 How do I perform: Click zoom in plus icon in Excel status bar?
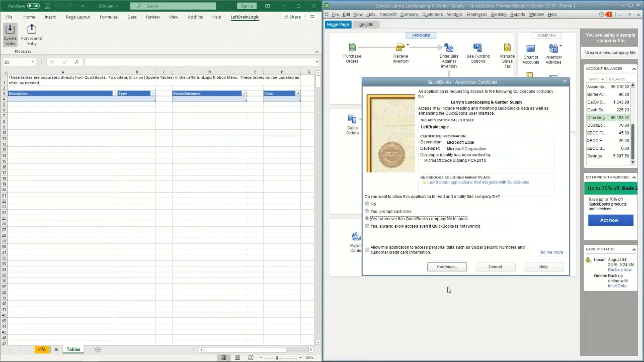click(x=301, y=357)
